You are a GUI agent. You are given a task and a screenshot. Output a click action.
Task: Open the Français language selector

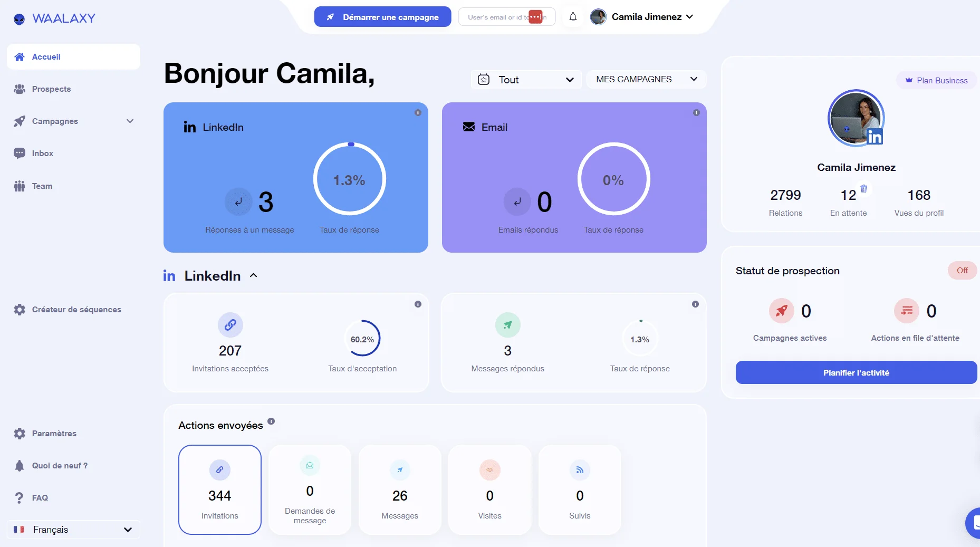pos(73,529)
